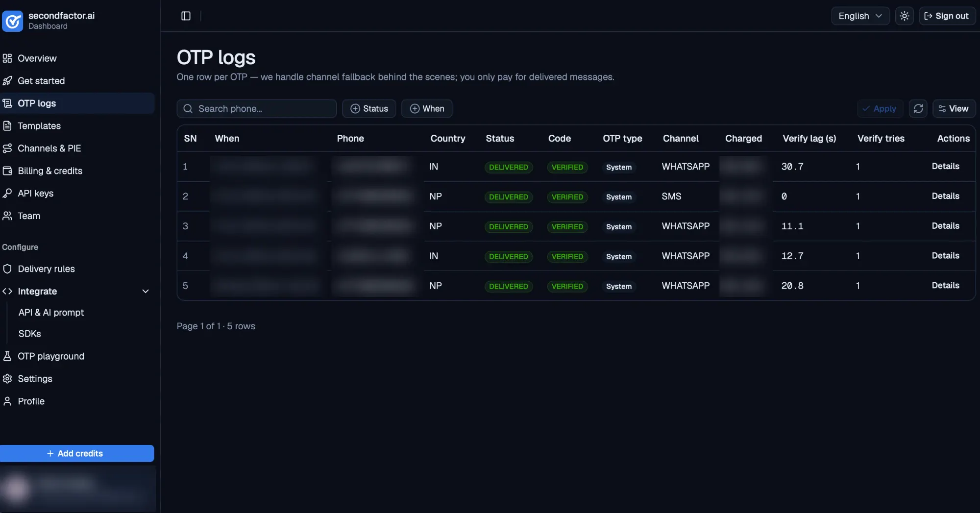Toggle the sidebar panel icon
The image size is (980, 513).
click(x=186, y=16)
